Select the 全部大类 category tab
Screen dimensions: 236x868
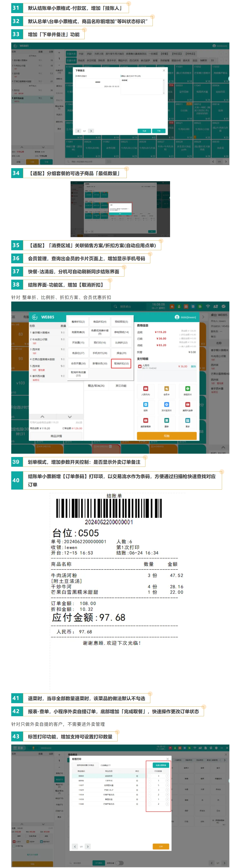pos(71,54)
